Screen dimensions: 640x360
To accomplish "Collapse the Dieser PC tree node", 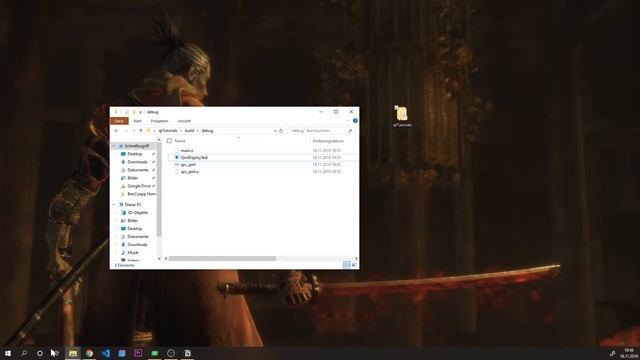I will [114, 204].
